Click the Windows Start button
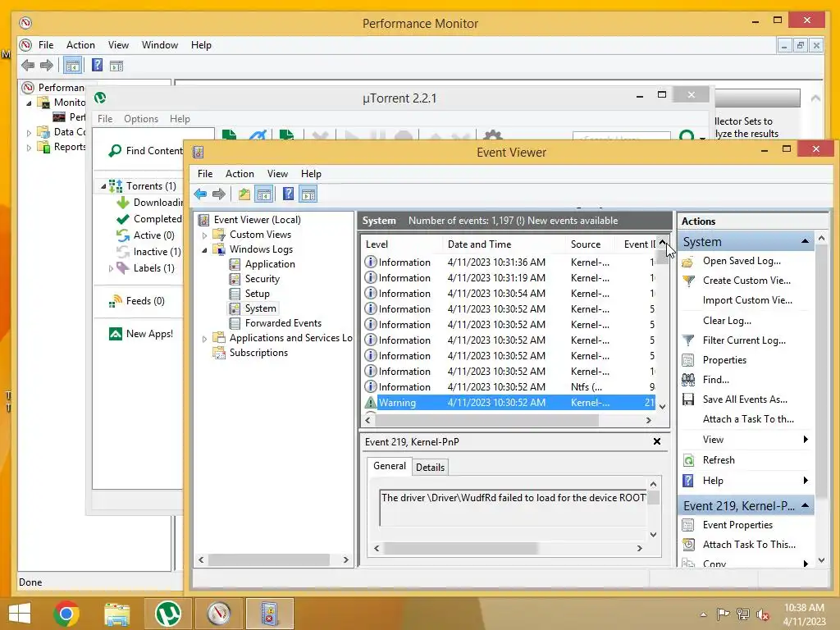 tap(20, 614)
